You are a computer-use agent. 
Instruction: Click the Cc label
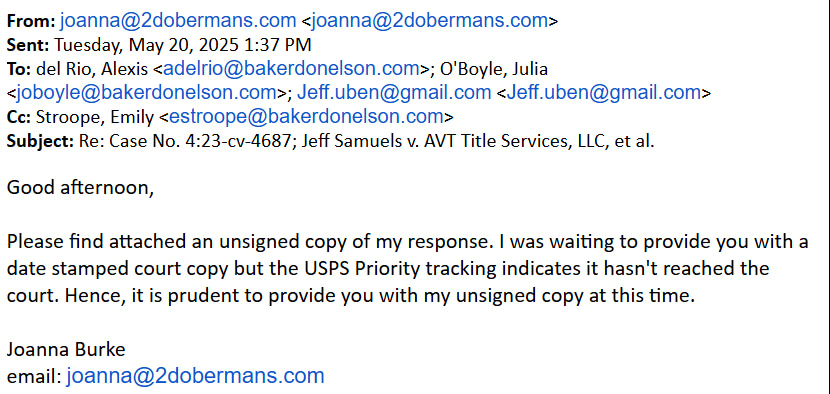[19, 117]
